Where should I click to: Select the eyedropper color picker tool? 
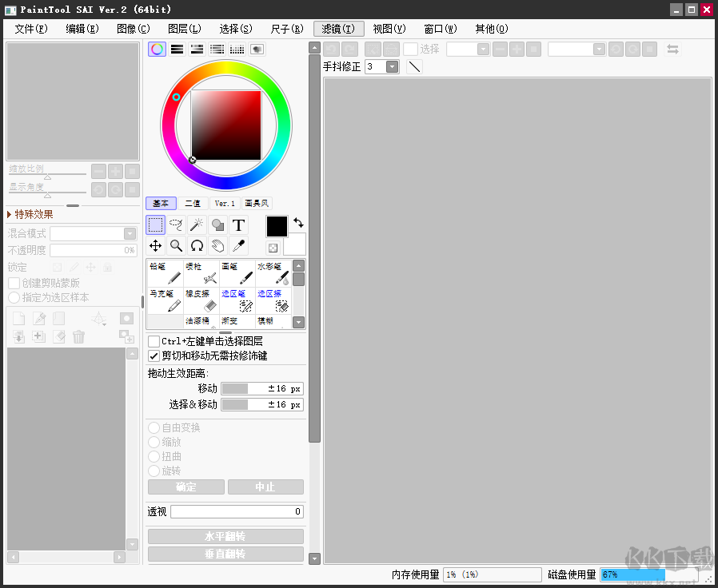pos(238,246)
